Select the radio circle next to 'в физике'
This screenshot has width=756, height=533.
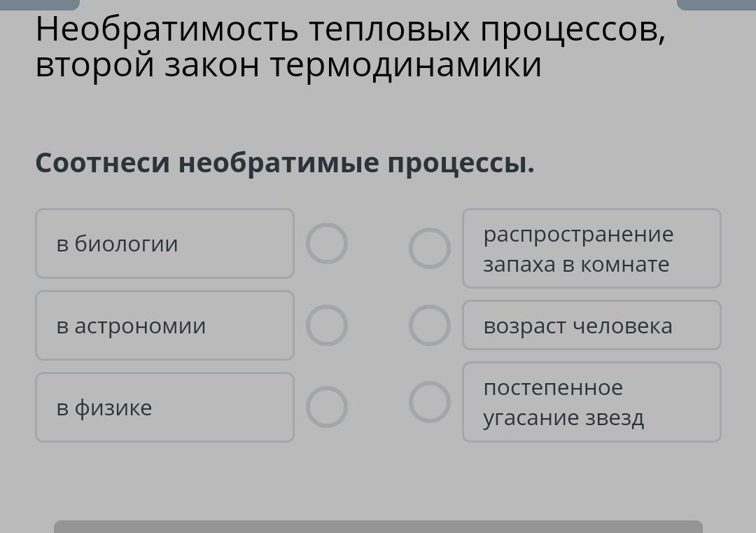coord(327,408)
